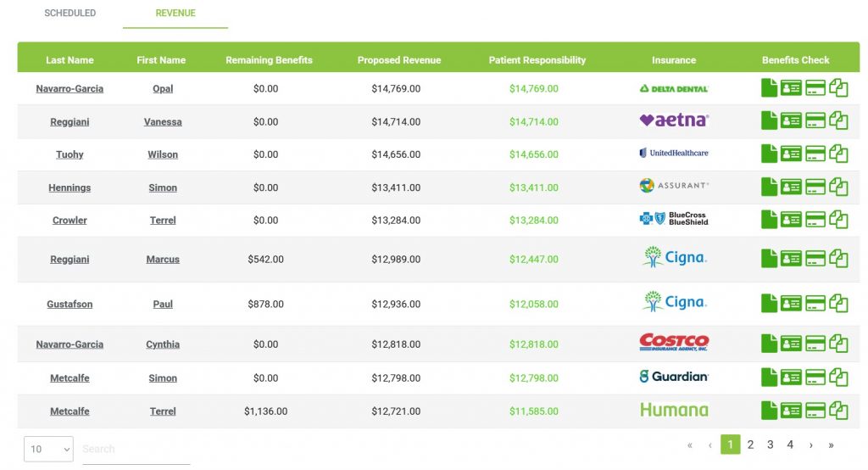868x470 pixels.
Task: Go to page 3 in pagination
Action: click(770, 445)
